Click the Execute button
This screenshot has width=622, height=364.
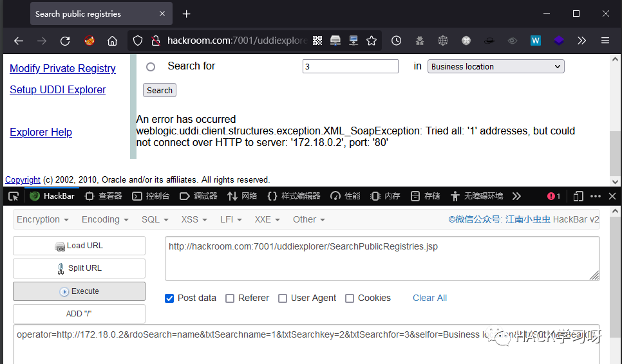(79, 291)
